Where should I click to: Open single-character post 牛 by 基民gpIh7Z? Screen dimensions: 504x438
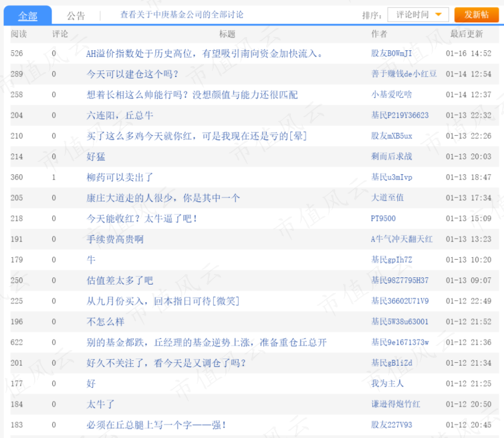[91, 260]
